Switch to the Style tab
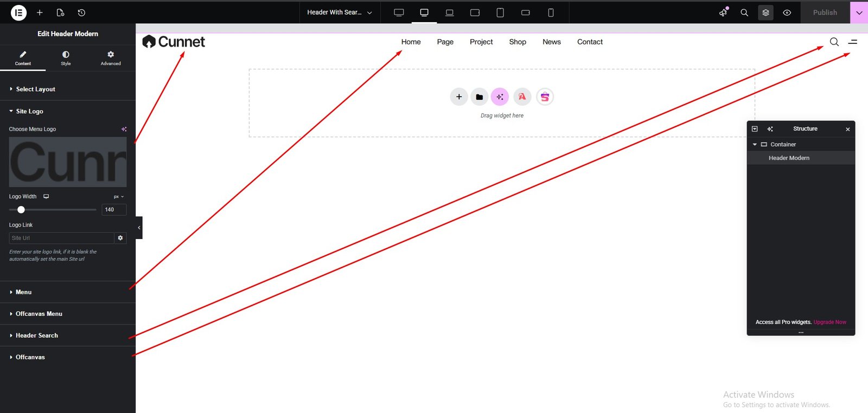 point(66,57)
